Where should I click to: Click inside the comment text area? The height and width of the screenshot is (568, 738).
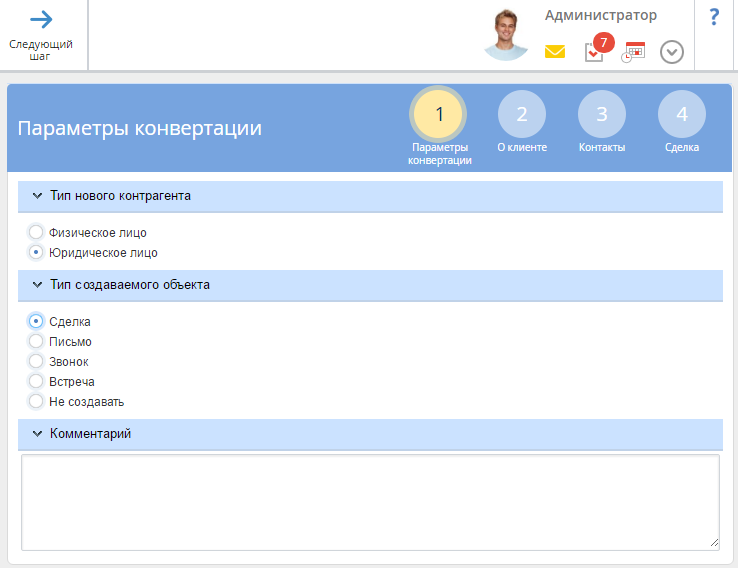[x=370, y=502]
